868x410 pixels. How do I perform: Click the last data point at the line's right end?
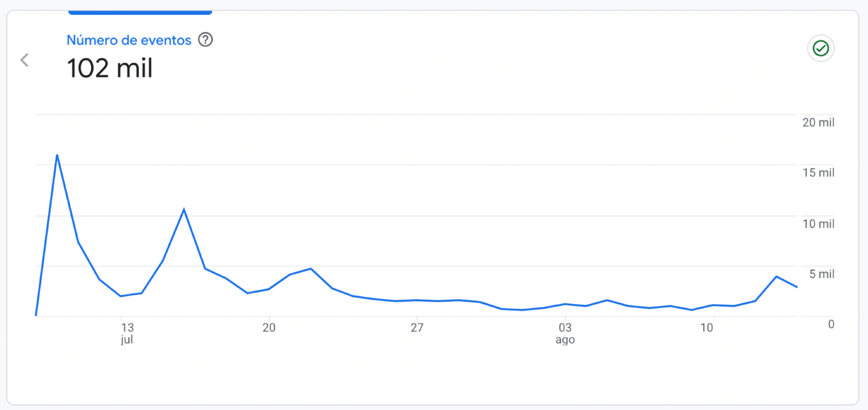[x=797, y=287]
